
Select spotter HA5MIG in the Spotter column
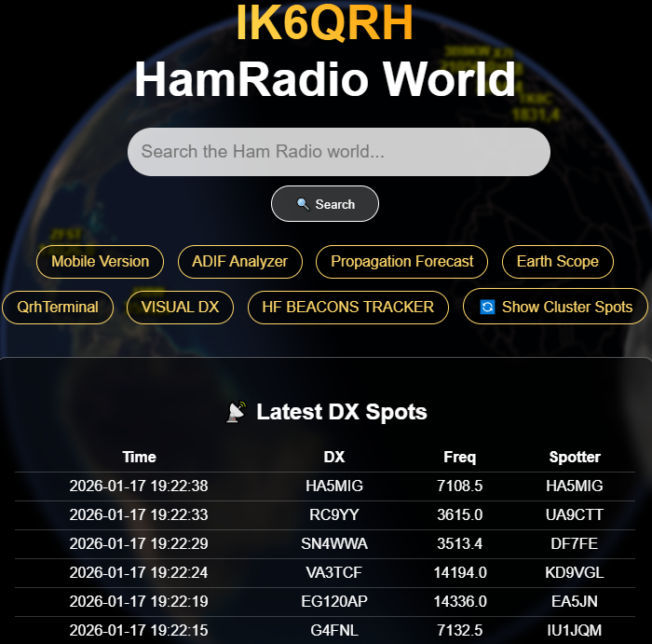[575, 486]
